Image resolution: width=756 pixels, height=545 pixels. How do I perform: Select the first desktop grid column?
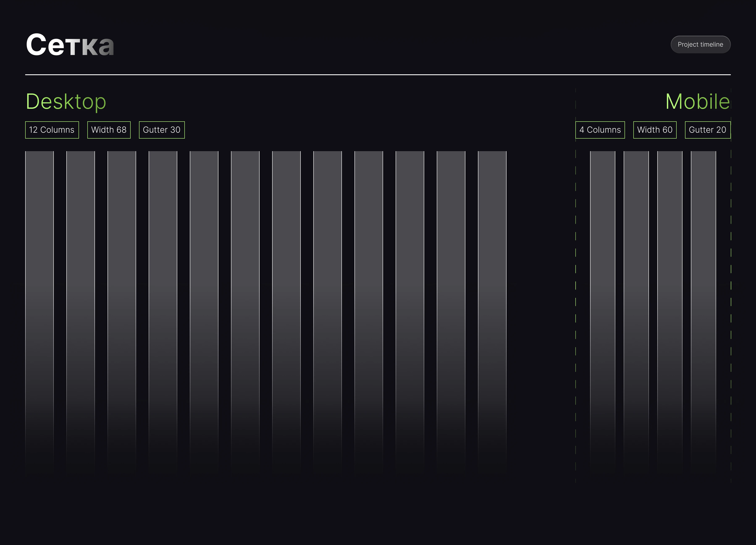(39, 267)
